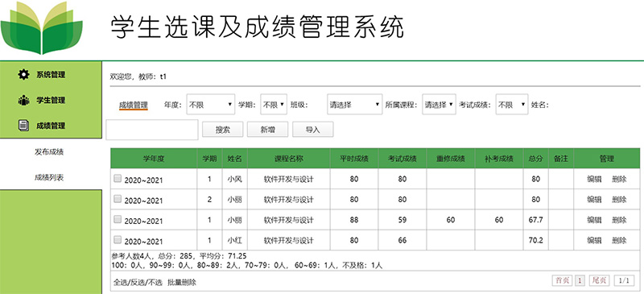This screenshot has height=294, width=644.
Task: Click the 学生选课及成绩管理系统 title
Action: pyautogui.click(x=258, y=28)
